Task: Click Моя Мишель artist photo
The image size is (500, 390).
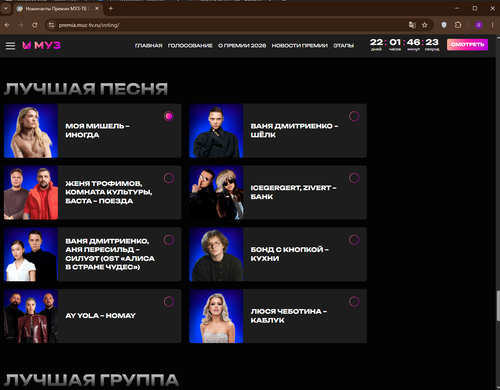Action: pyautogui.click(x=31, y=131)
